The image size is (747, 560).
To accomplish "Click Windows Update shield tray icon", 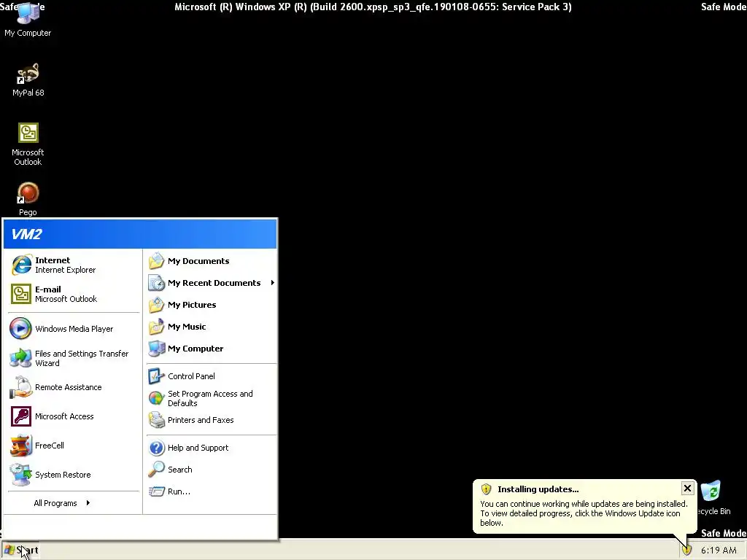I will 686,550.
